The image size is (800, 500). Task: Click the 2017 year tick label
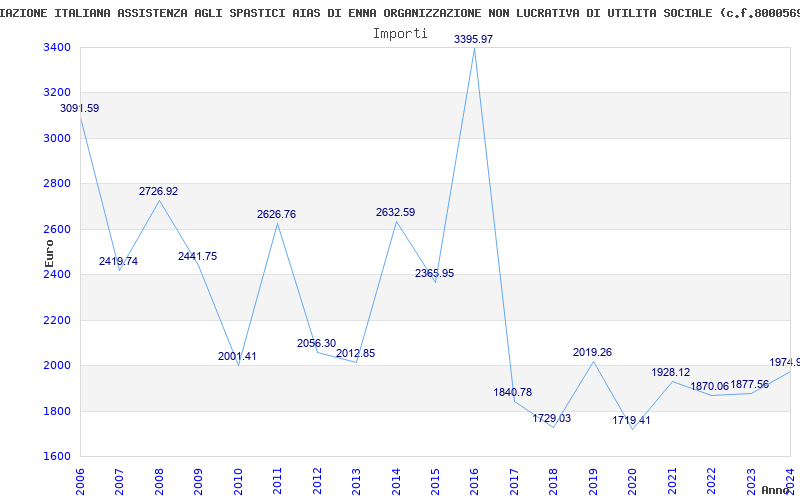pos(514,482)
